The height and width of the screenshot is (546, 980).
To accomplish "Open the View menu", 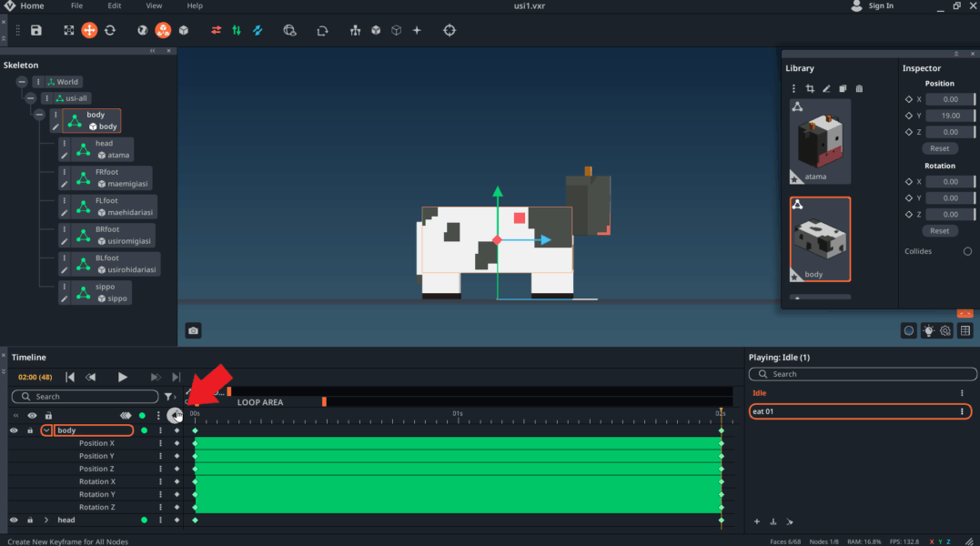I will (x=154, y=5).
